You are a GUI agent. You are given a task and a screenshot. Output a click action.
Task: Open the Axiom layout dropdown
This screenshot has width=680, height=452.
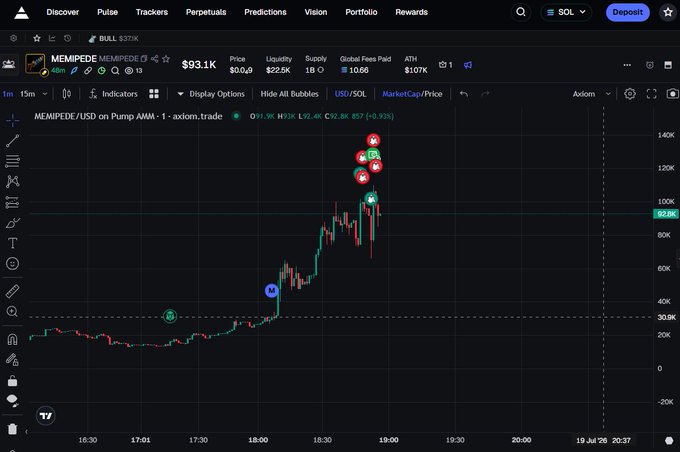[x=592, y=94]
